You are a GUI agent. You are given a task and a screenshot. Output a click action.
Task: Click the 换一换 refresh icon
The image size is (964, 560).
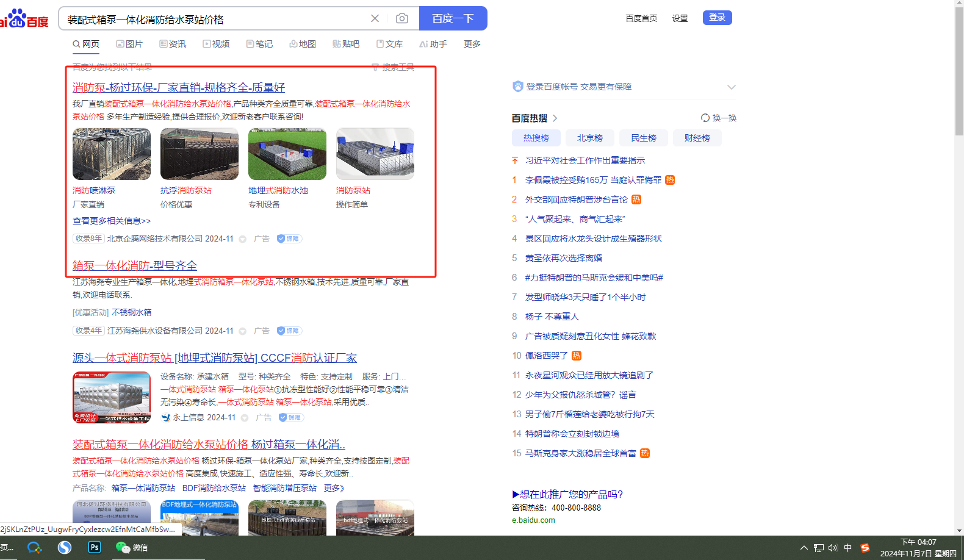click(x=705, y=118)
